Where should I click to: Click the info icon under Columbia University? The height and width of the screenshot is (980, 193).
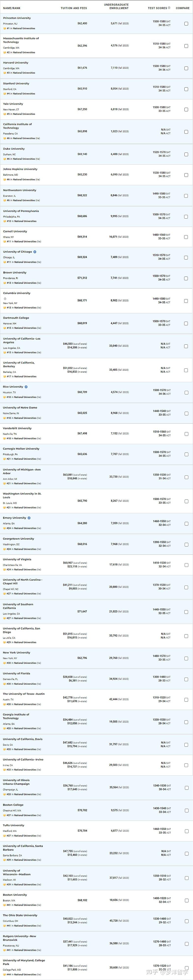[5, 299]
